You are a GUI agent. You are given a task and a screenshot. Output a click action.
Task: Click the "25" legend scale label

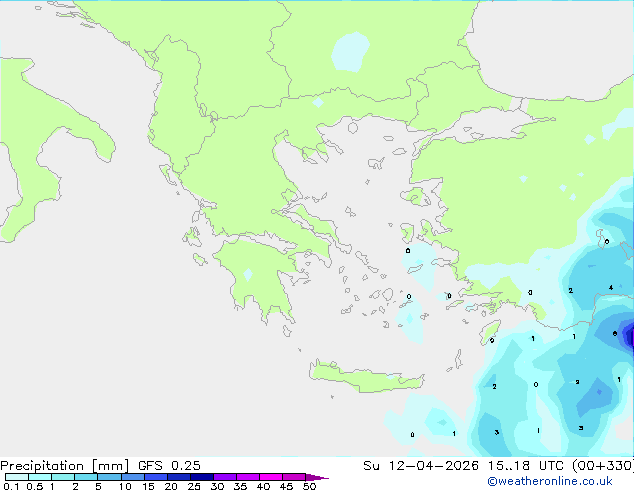194,486
